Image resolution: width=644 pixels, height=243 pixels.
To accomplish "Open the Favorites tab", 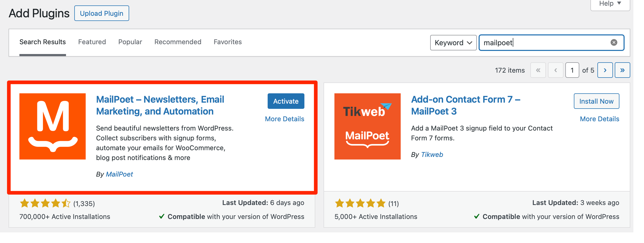I will 227,42.
